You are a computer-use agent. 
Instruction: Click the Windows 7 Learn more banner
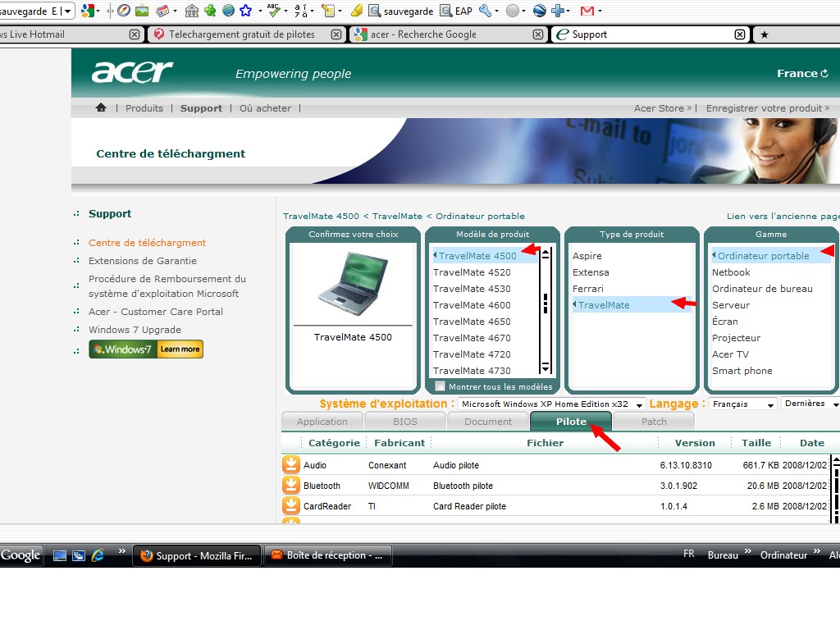pos(146,349)
